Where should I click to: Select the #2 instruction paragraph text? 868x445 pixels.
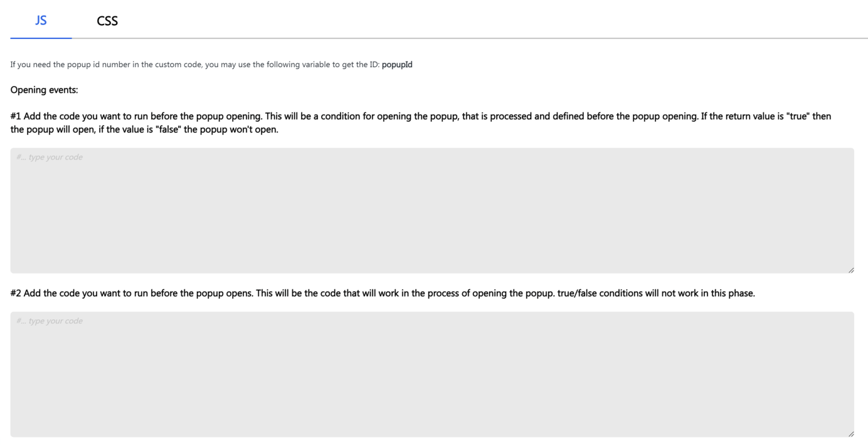(383, 294)
